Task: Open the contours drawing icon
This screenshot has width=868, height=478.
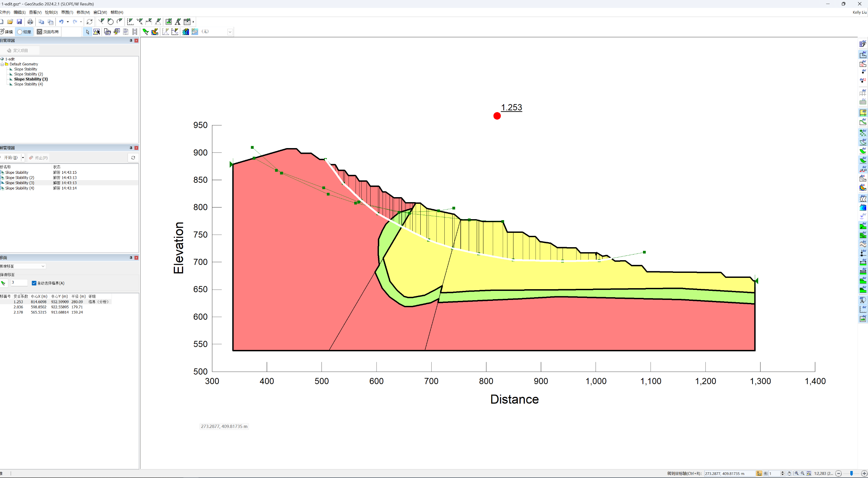Action: point(186,32)
